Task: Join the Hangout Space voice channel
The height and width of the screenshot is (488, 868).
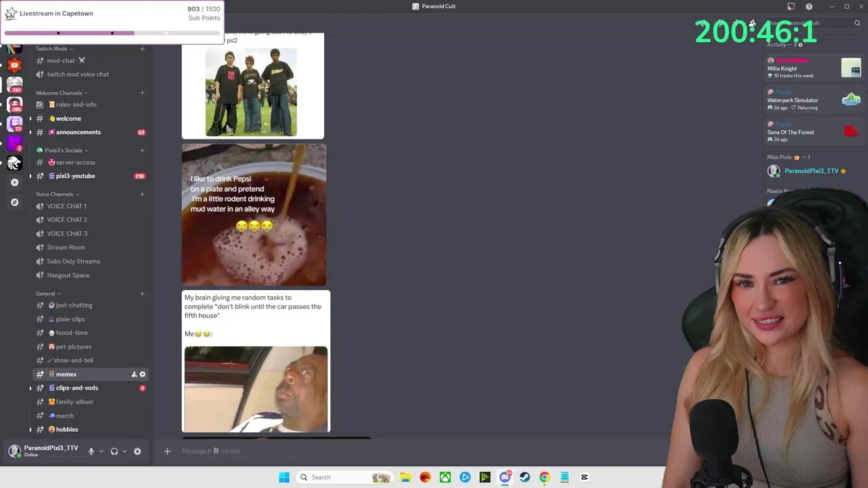Action: pos(90,275)
